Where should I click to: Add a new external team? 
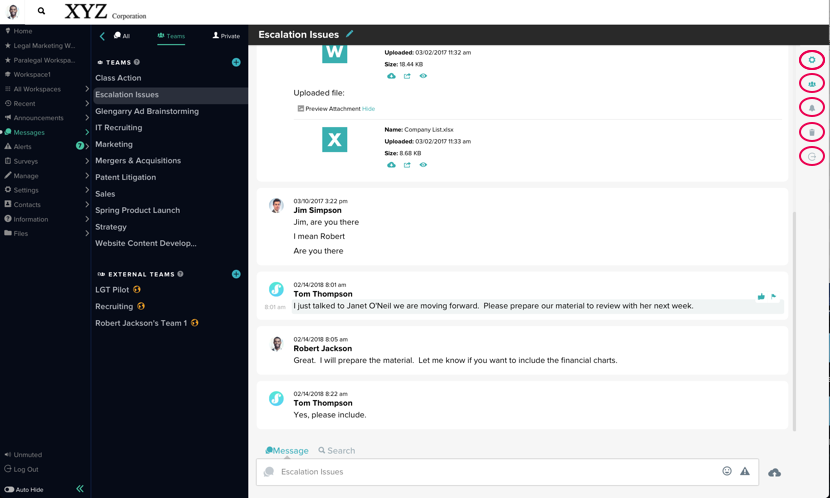(x=236, y=274)
